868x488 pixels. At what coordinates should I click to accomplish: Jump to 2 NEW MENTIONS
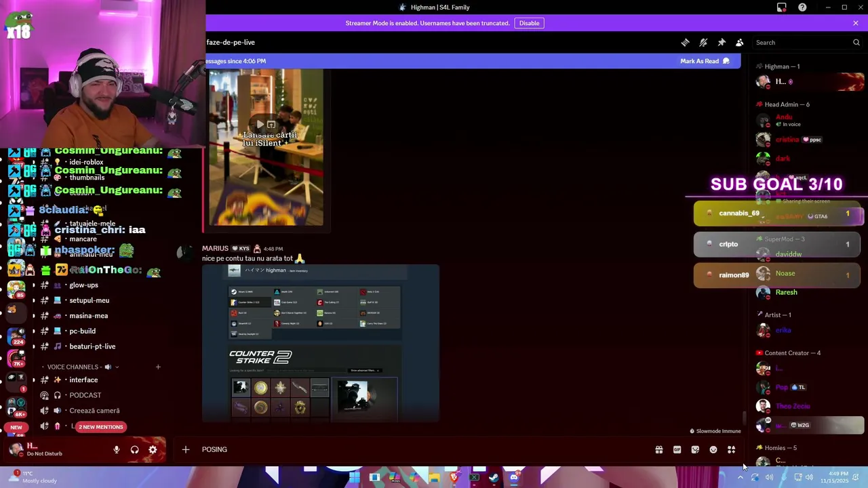pyautogui.click(x=101, y=427)
